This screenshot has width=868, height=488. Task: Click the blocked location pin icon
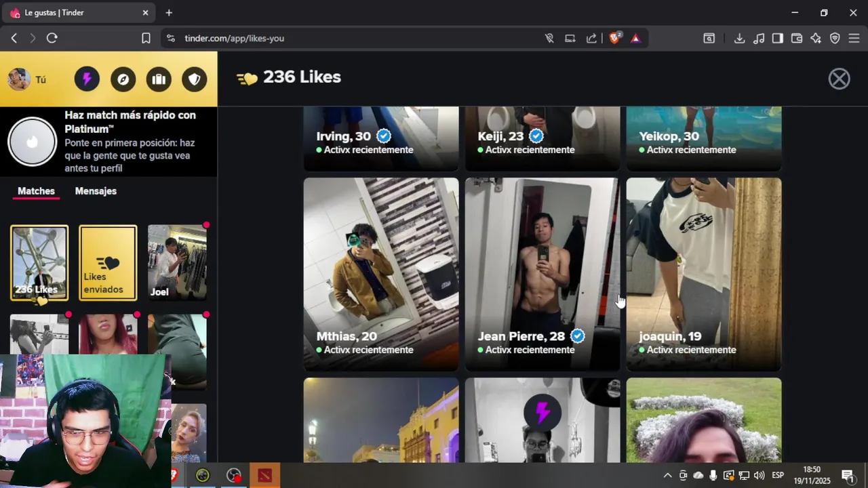tap(549, 39)
